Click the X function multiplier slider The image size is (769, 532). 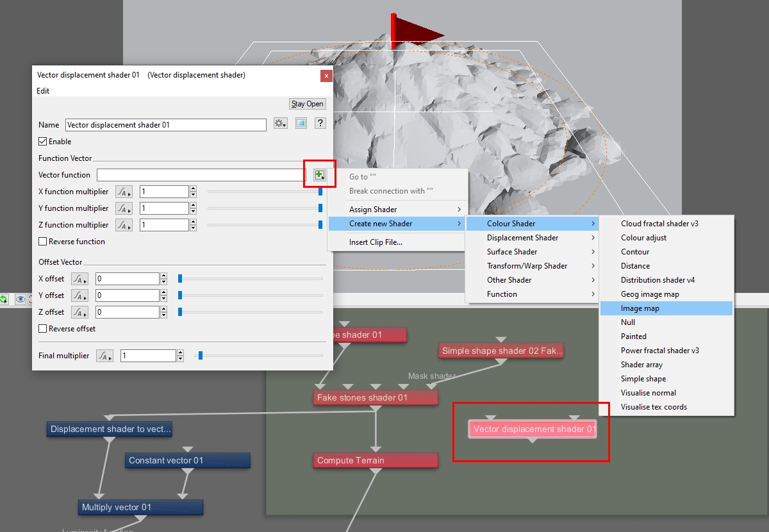[265, 192]
